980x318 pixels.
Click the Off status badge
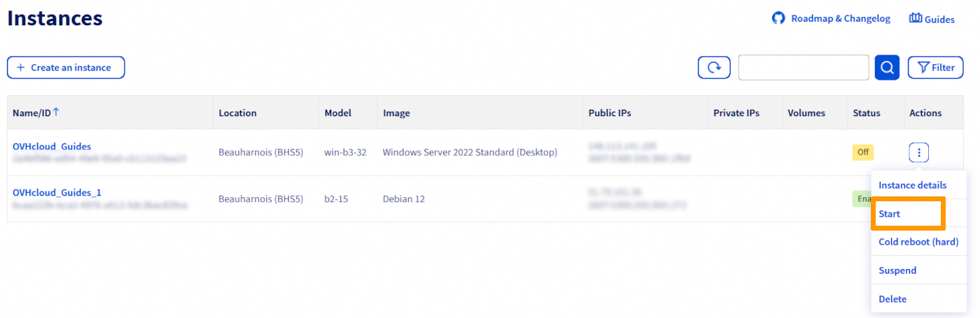coord(862,152)
